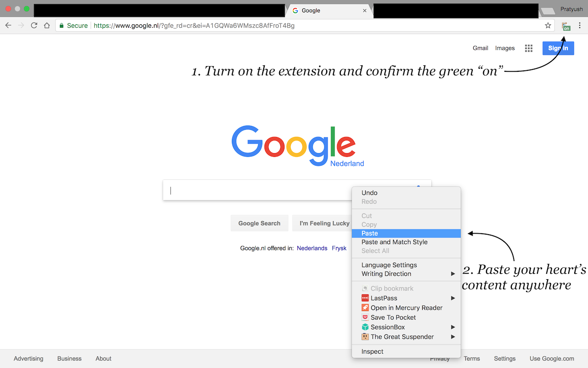Open the Google apps grid
The image size is (588, 368).
coord(529,48)
